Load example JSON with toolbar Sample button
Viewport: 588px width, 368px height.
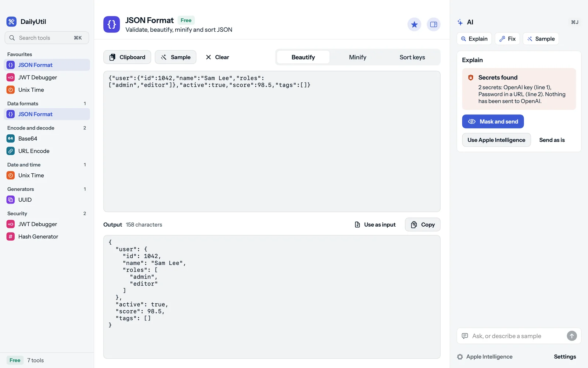tap(176, 57)
